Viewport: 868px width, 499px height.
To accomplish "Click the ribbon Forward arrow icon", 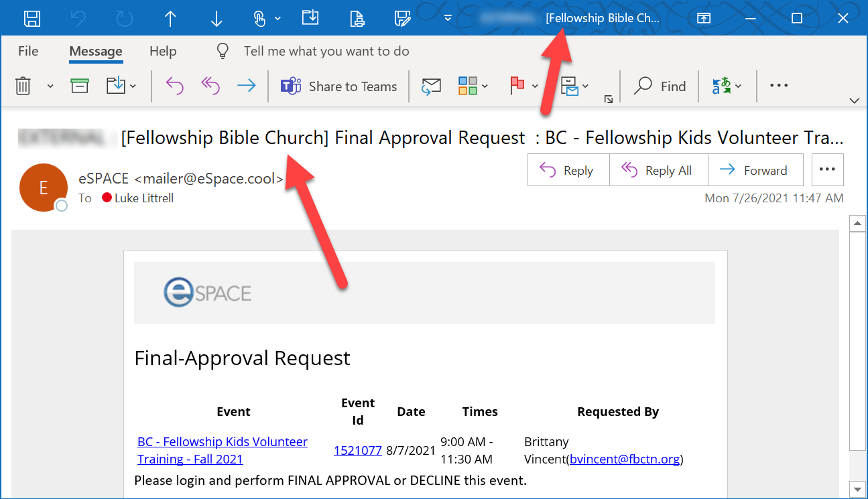I will [247, 86].
